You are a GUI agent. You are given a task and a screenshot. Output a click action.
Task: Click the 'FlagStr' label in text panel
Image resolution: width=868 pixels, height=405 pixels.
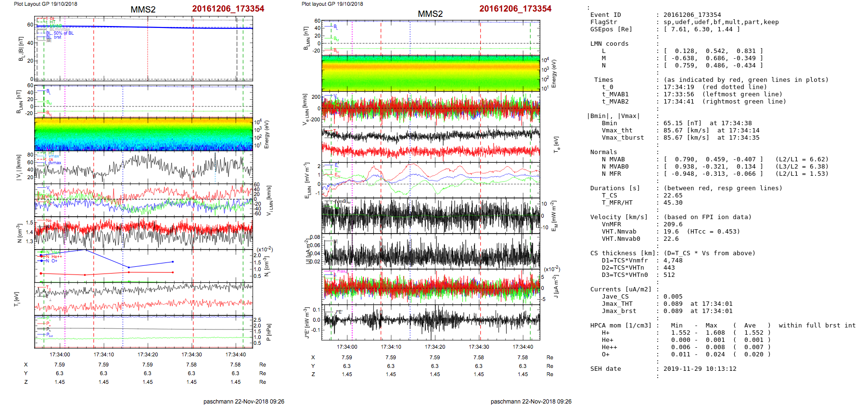[603, 22]
